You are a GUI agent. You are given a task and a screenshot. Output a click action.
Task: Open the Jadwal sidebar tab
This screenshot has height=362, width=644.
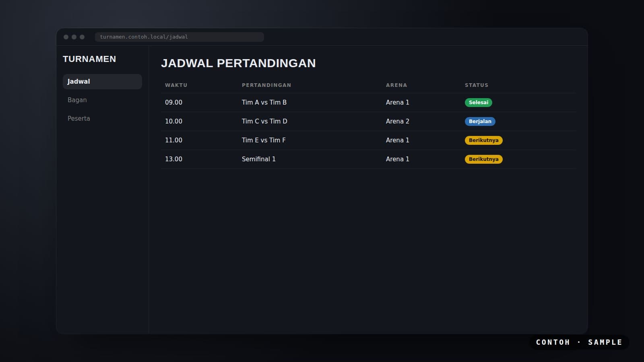pyautogui.click(x=102, y=81)
